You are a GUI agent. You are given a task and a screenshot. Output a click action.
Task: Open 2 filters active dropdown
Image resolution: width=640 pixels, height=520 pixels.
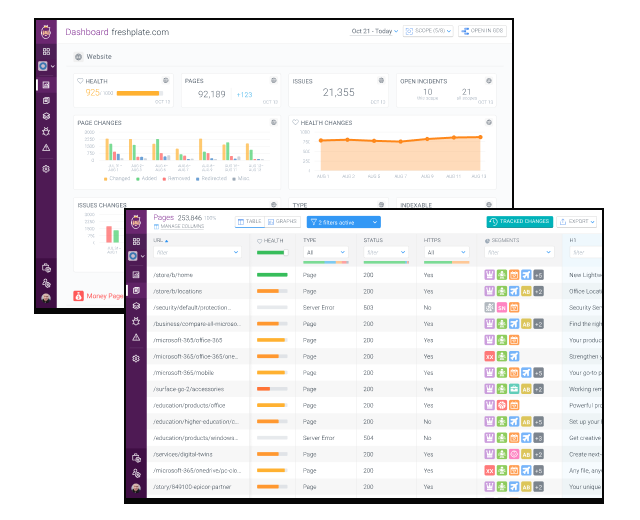coord(344,222)
